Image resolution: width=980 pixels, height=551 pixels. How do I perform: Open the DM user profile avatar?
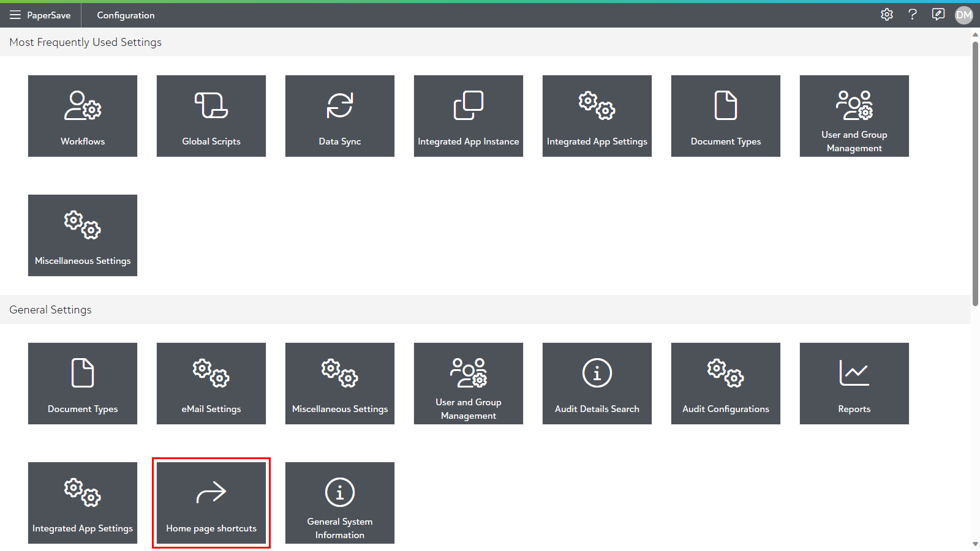tap(964, 15)
